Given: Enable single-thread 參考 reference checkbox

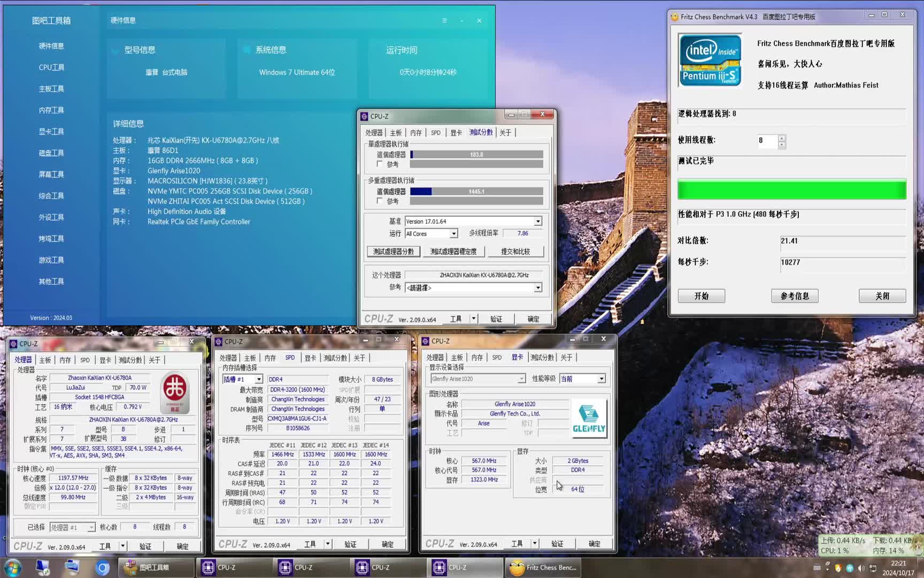Looking at the screenshot, I should [380, 164].
